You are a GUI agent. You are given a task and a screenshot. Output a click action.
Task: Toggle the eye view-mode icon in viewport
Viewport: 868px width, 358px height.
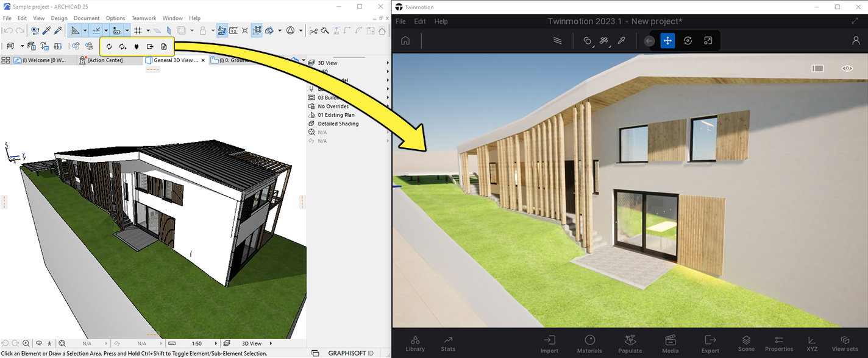pyautogui.click(x=847, y=68)
